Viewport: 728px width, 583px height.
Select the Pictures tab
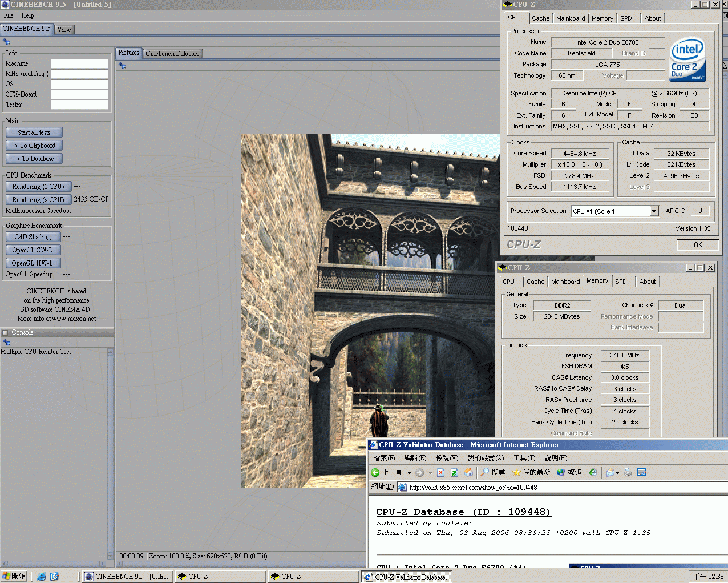129,53
